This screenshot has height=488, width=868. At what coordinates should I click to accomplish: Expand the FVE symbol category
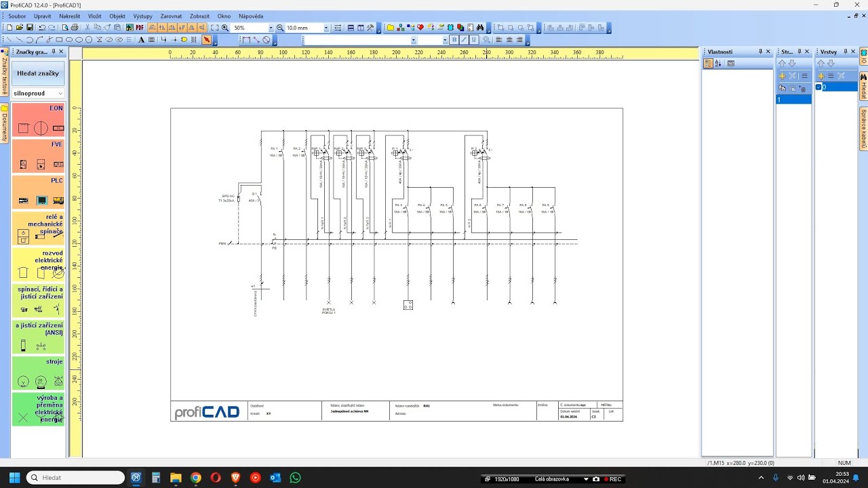coord(38,157)
